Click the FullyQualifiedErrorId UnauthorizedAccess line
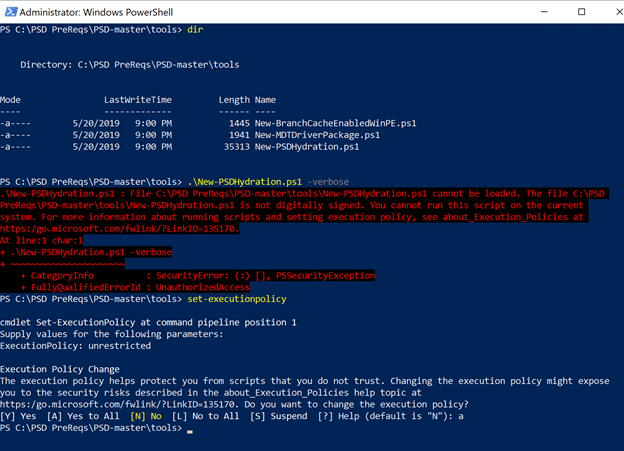 click(x=135, y=287)
